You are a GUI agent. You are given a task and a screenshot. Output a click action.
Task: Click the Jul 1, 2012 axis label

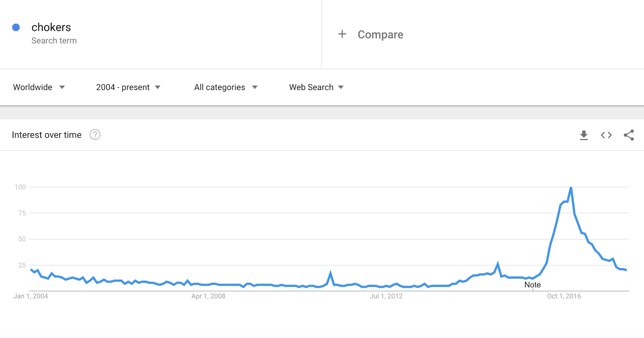386,296
